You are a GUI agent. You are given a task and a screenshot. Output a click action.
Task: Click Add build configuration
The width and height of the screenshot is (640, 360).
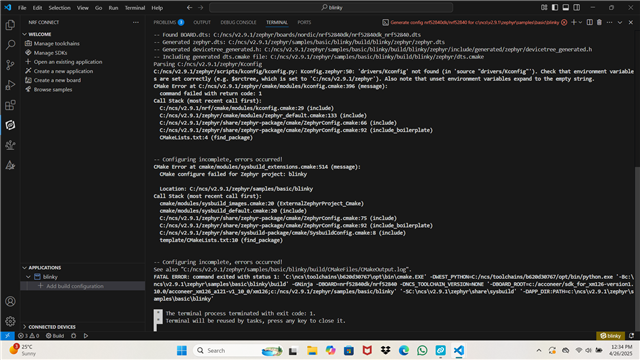(x=75, y=286)
